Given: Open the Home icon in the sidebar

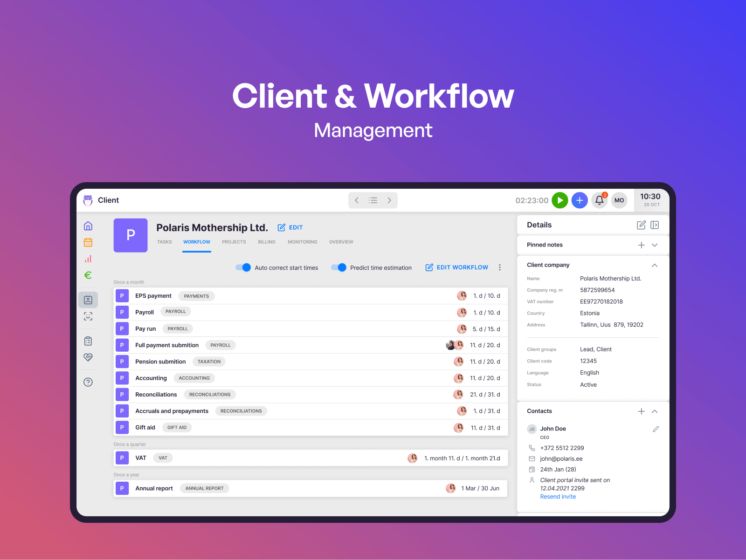Looking at the screenshot, I should pyautogui.click(x=88, y=225).
